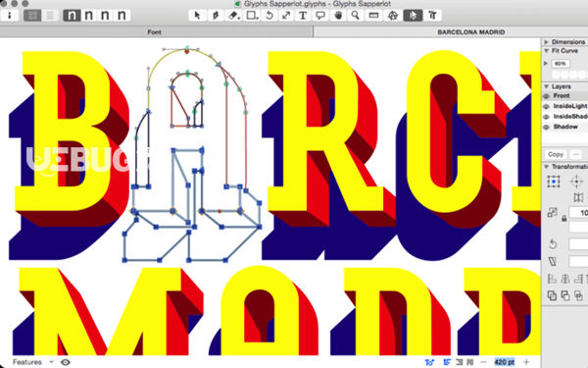Switch to the BARCELONA MADRID tab

[471, 32]
